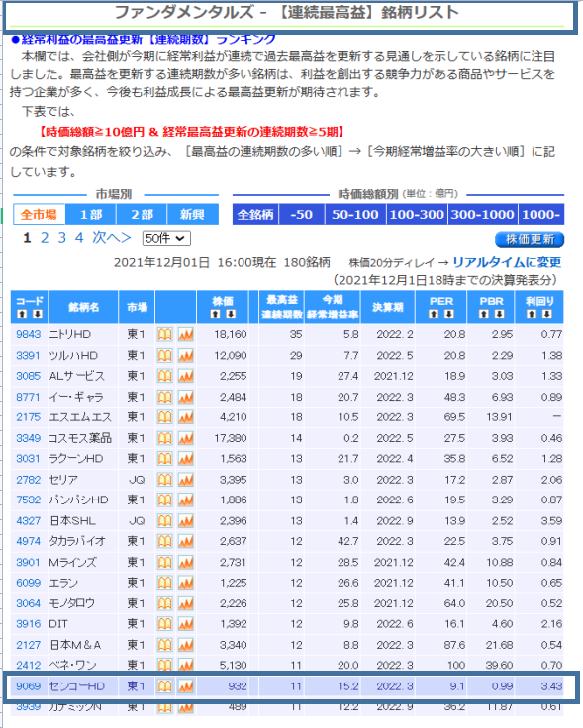Filter by 100-300 market cap tab
Screen dimensions: 583x728
(417, 214)
